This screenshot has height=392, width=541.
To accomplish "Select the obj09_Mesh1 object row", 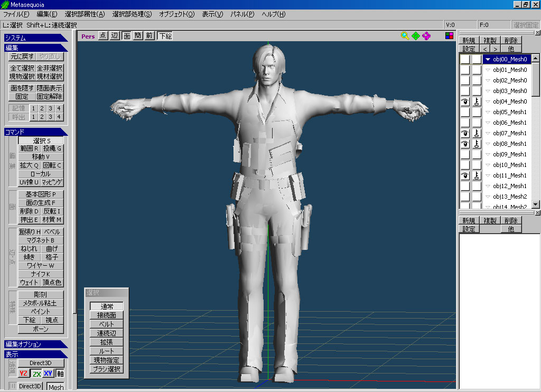I will pyautogui.click(x=496, y=154).
